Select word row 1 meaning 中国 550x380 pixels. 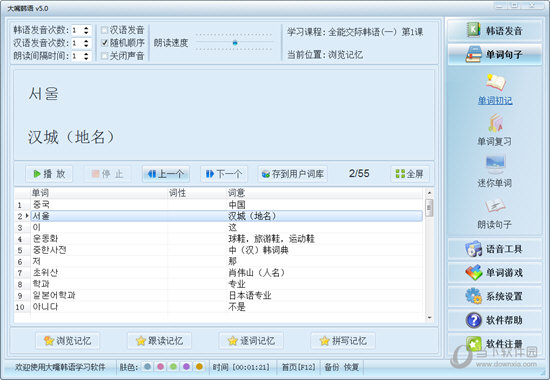pyautogui.click(x=219, y=205)
